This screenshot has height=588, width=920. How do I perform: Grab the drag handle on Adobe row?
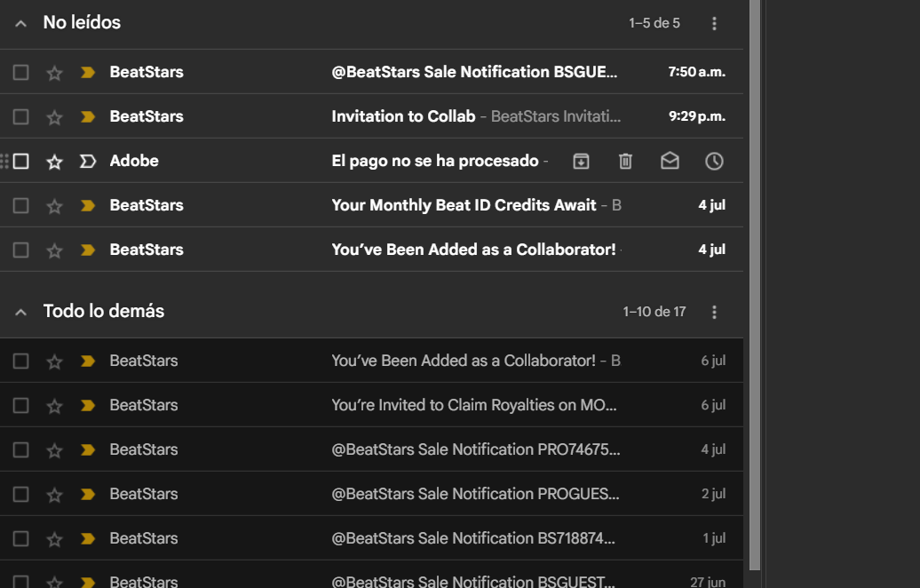click(4, 161)
